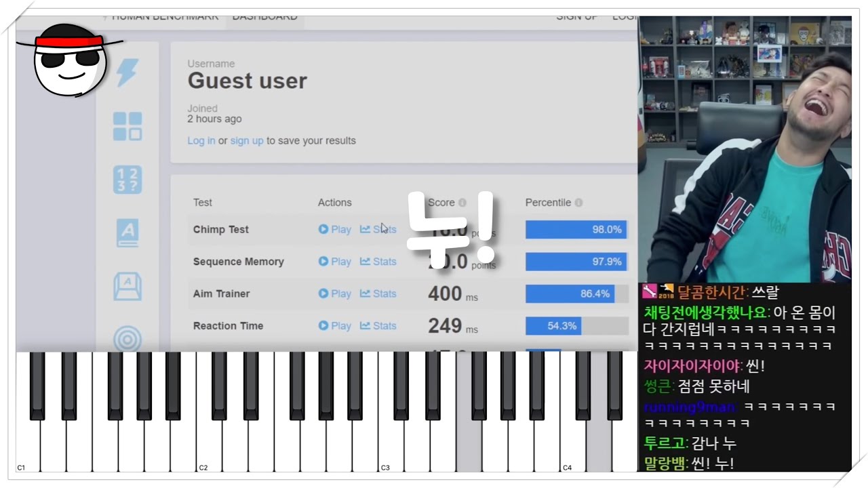
Task: Click the Reaction Time score "249 ms"
Action: click(453, 326)
